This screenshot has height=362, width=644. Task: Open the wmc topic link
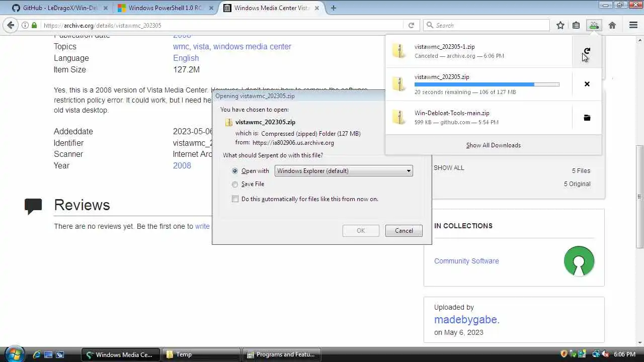181,46
